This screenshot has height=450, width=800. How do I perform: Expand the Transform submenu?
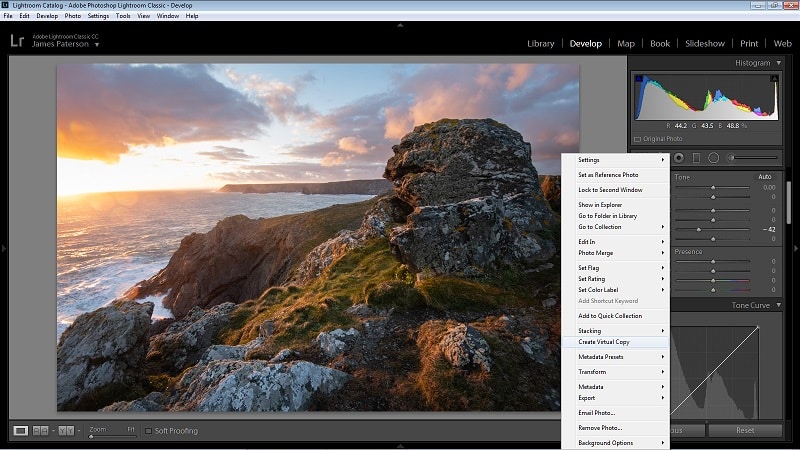(x=616, y=371)
